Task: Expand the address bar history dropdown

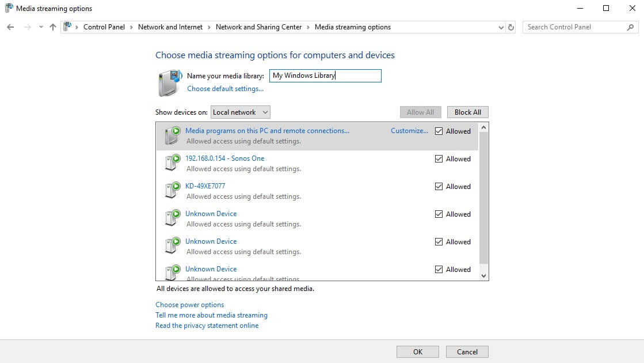Action: tap(501, 27)
